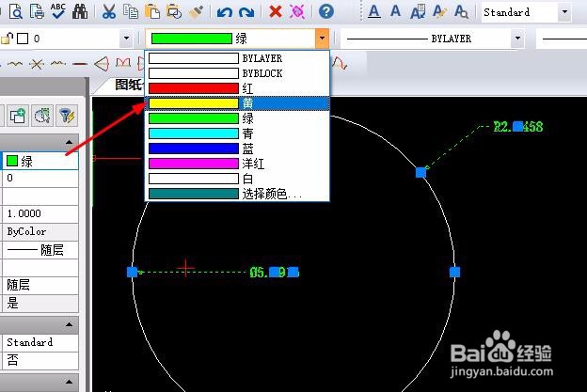Copy selection to clipboard

coord(130,11)
